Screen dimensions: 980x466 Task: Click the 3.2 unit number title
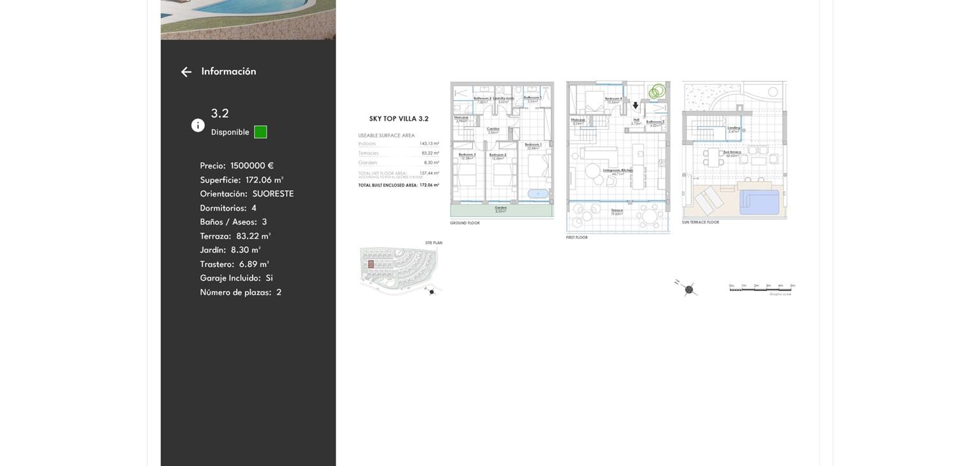point(220,114)
